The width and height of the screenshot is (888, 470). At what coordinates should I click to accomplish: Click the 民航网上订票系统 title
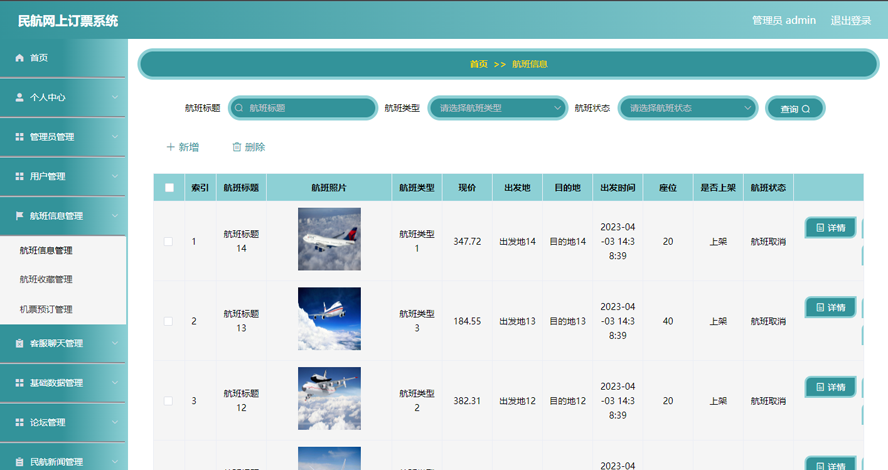pos(68,21)
